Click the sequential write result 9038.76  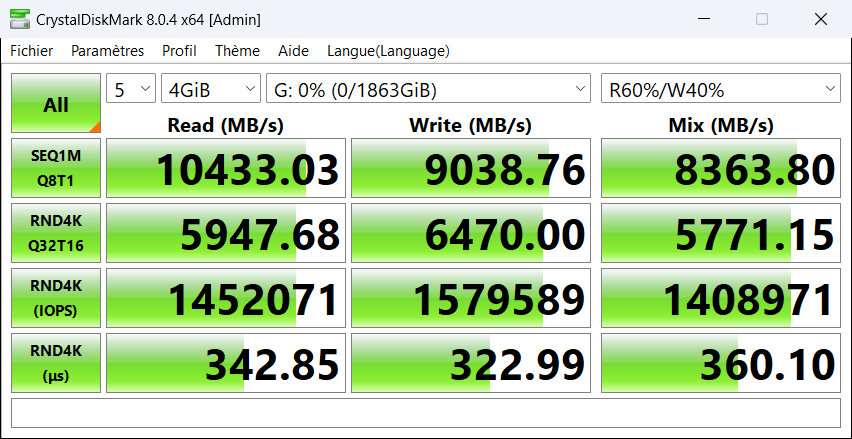[471, 168]
